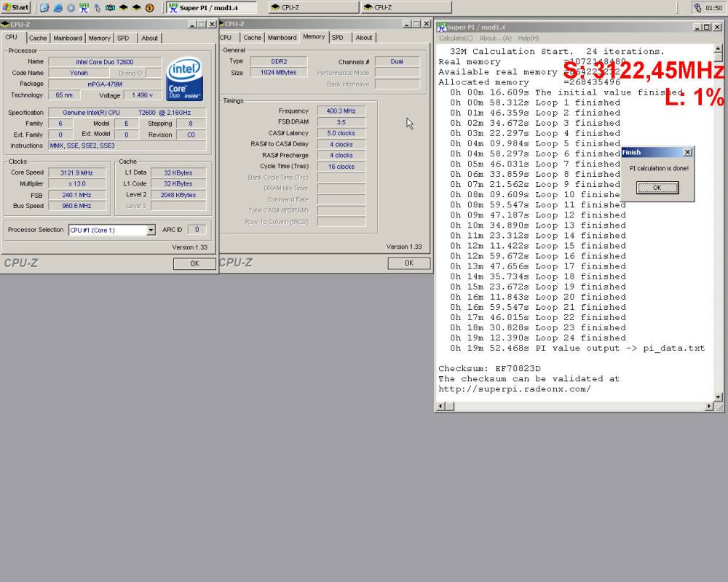This screenshot has height=582, width=728.
Task: Click OK in the CPU-Z processor window
Action: click(194, 263)
